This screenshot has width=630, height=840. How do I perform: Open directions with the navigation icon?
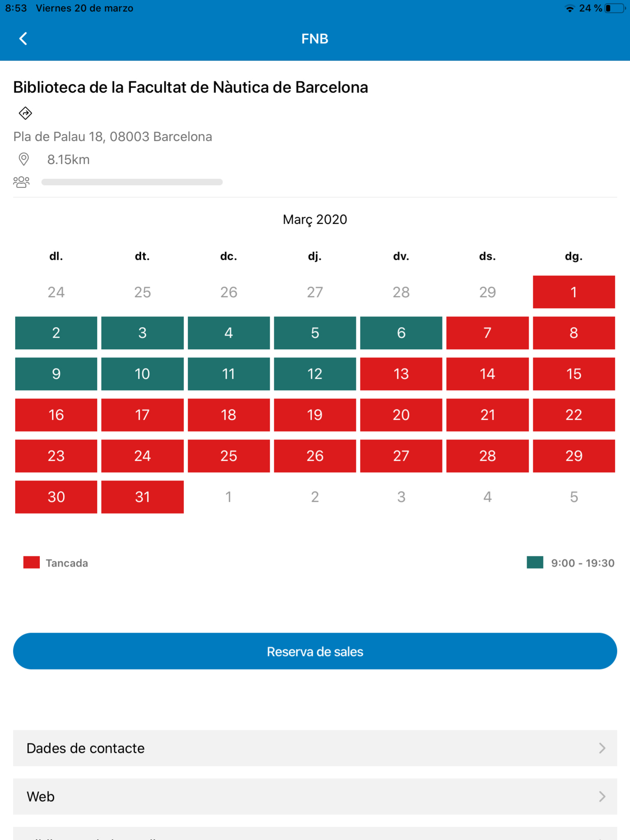click(x=25, y=113)
